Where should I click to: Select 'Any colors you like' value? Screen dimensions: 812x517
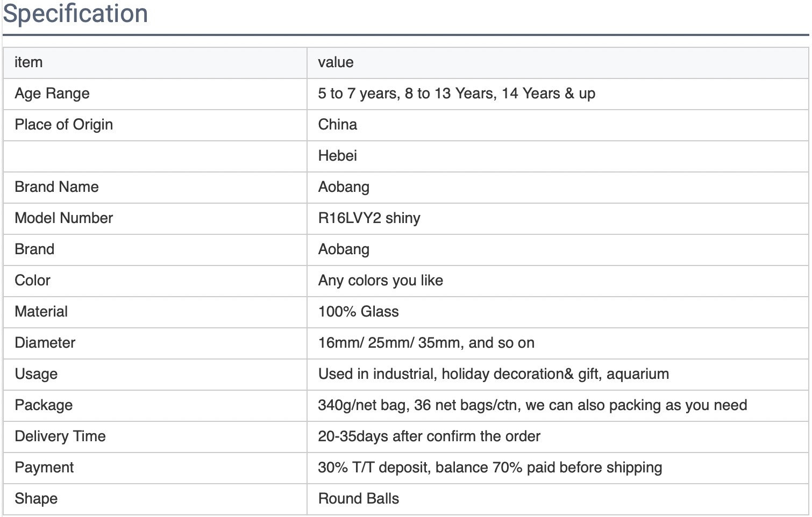click(x=381, y=281)
